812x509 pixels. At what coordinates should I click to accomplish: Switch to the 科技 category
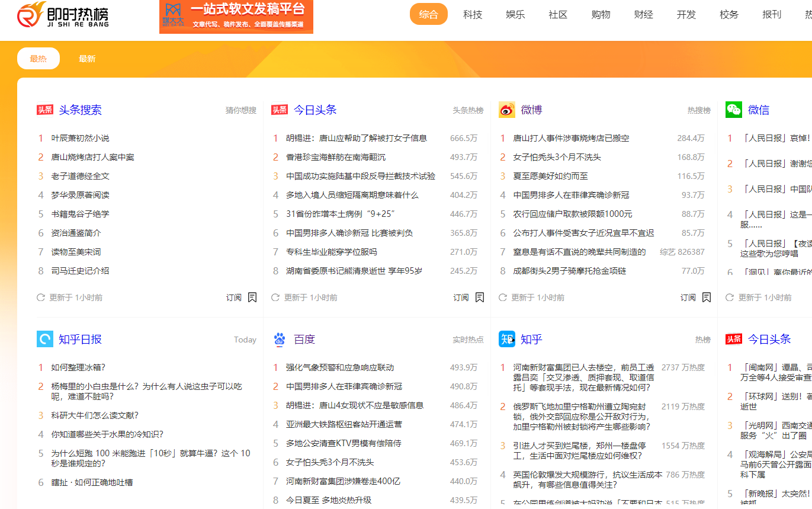pyautogui.click(x=473, y=14)
